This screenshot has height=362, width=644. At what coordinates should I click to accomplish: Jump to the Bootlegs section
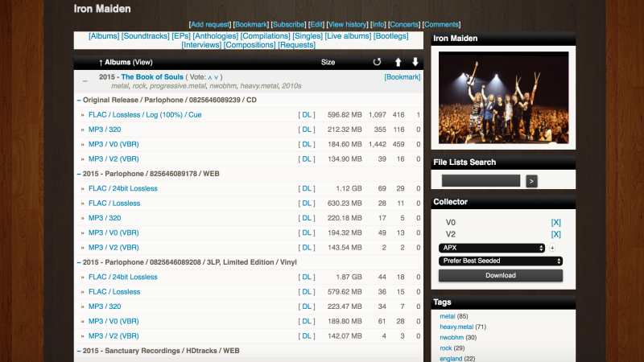coord(391,36)
